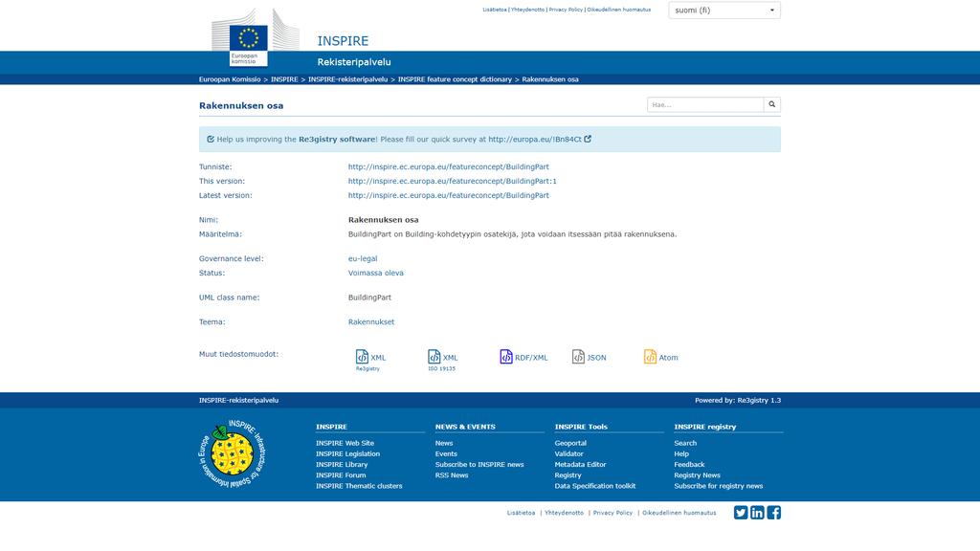Go to INSPIRE breadcrumb
This screenshot has width=980, height=551.
(284, 79)
